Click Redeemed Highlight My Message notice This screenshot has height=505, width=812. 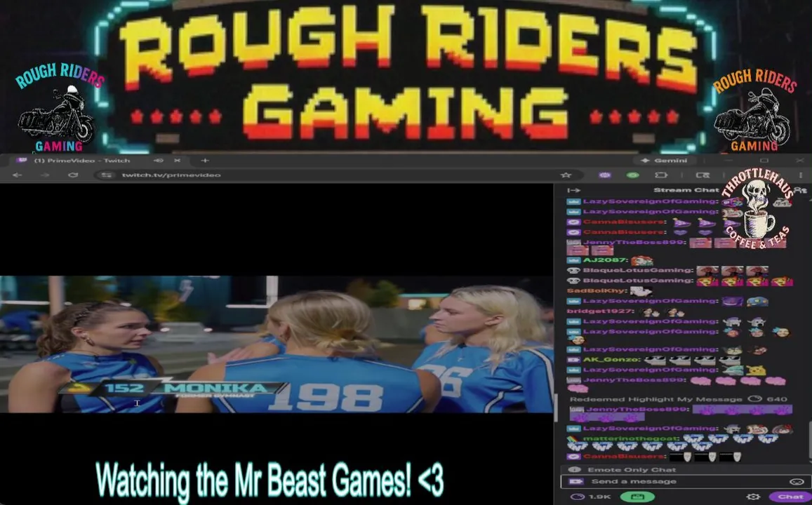[655, 400]
